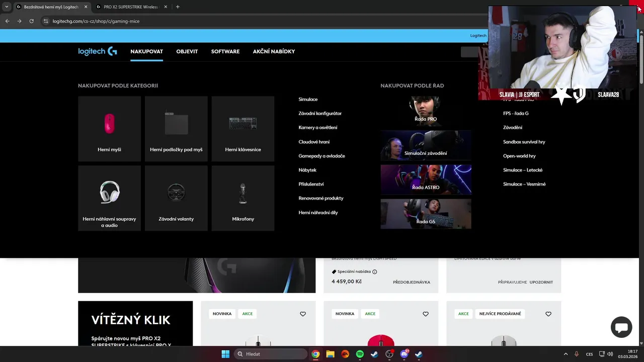Open Simulace – Letecké link
Screen dimensions: 644x362
pos(523,170)
